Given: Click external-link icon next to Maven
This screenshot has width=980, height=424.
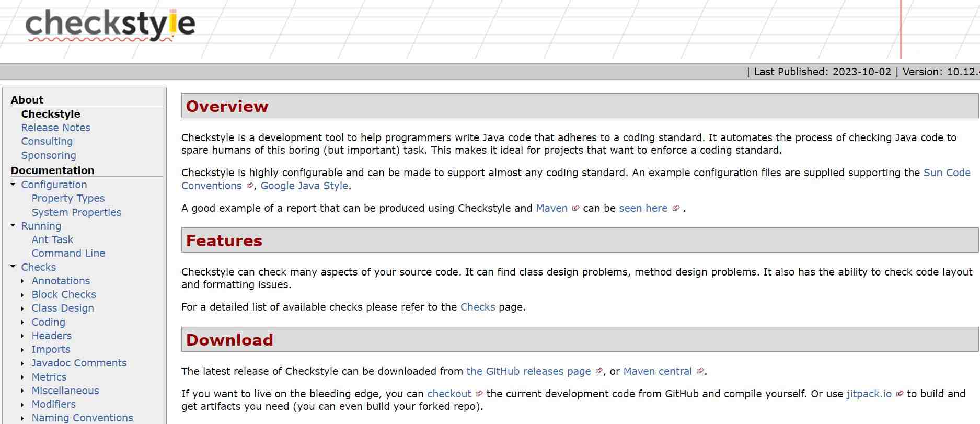Looking at the screenshot, I should [575, 208].
